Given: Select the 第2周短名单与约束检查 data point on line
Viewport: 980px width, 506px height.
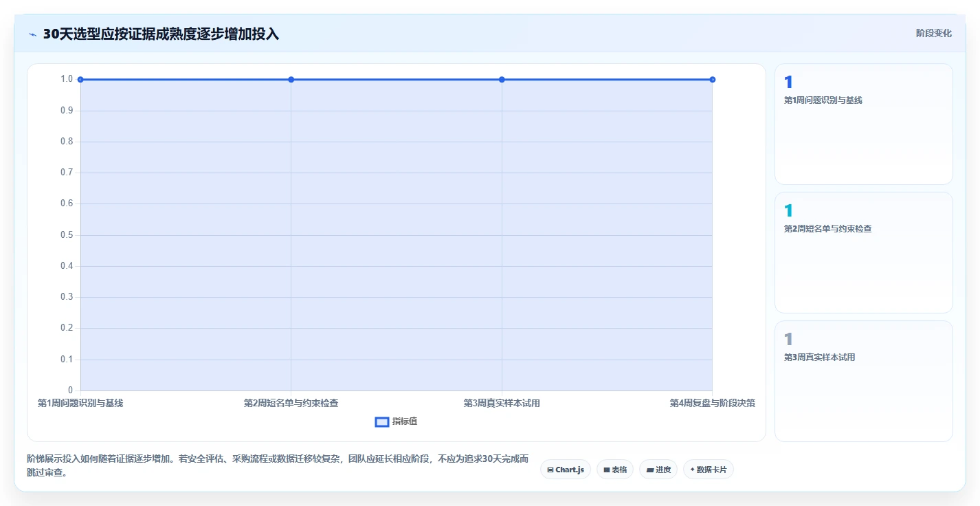Looking at the screenshot, I should [291, 80].
